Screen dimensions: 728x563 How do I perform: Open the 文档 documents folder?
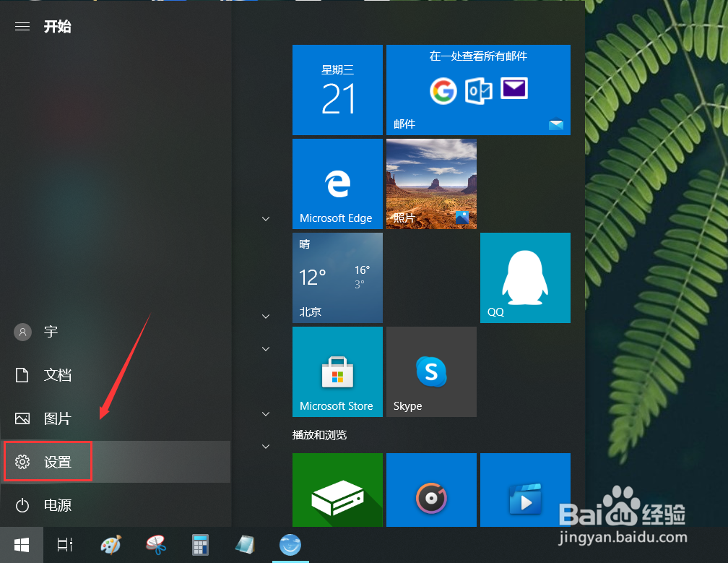point(116,375)
